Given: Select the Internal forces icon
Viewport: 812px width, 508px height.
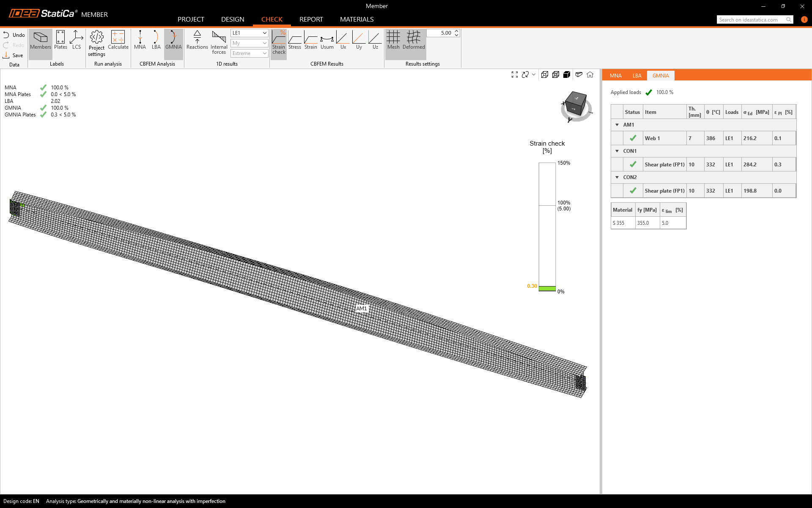Looking at the screenshot, I should click(219, 42).
